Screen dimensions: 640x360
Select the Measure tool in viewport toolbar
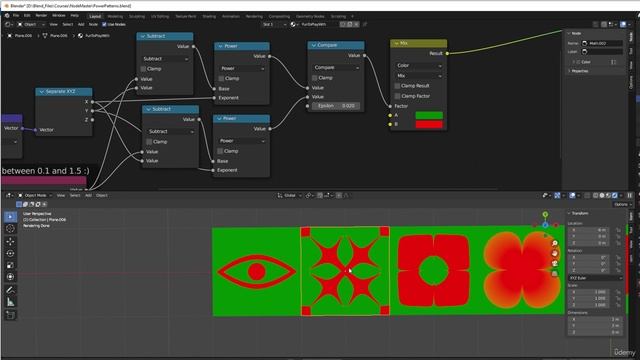10,302
